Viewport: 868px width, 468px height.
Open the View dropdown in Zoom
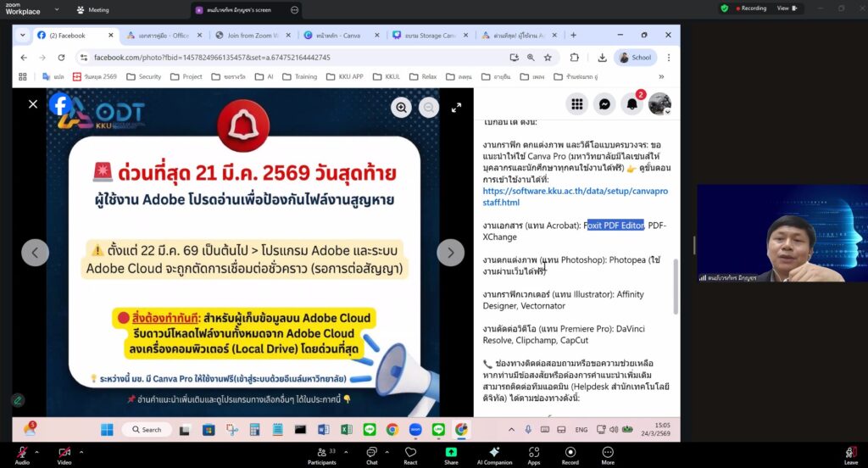pos(787,8)
